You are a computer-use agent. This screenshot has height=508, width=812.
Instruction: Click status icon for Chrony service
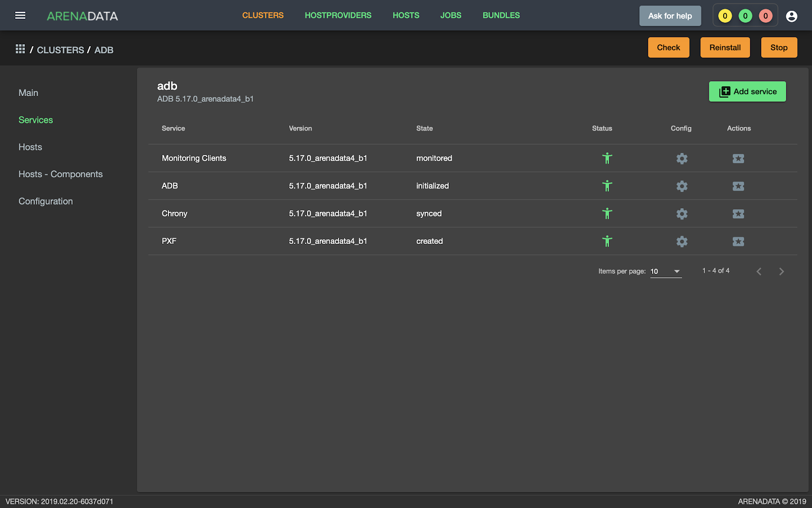[x=607, y=214]
